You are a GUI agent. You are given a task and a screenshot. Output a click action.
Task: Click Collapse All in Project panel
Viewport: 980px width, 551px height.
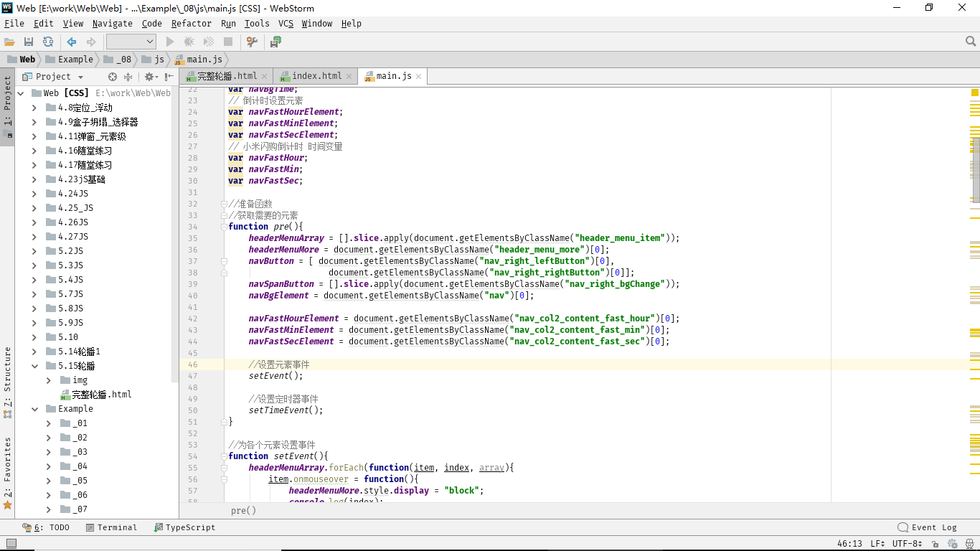coord(128,77)
